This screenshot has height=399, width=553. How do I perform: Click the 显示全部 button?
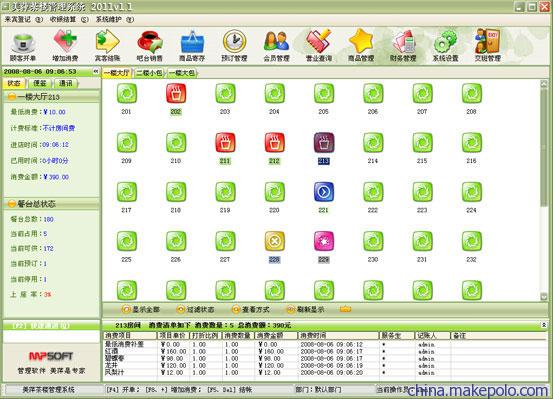coord(141,309)
